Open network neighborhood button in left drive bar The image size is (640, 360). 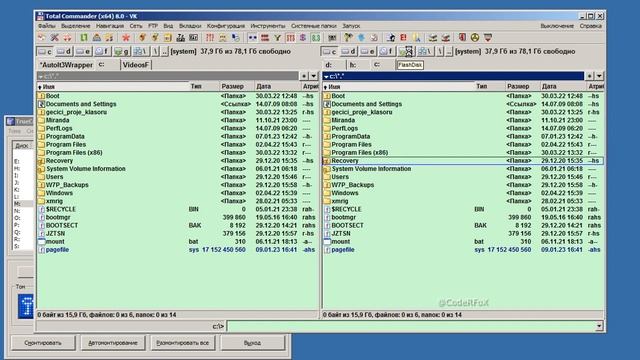(141, 51)
